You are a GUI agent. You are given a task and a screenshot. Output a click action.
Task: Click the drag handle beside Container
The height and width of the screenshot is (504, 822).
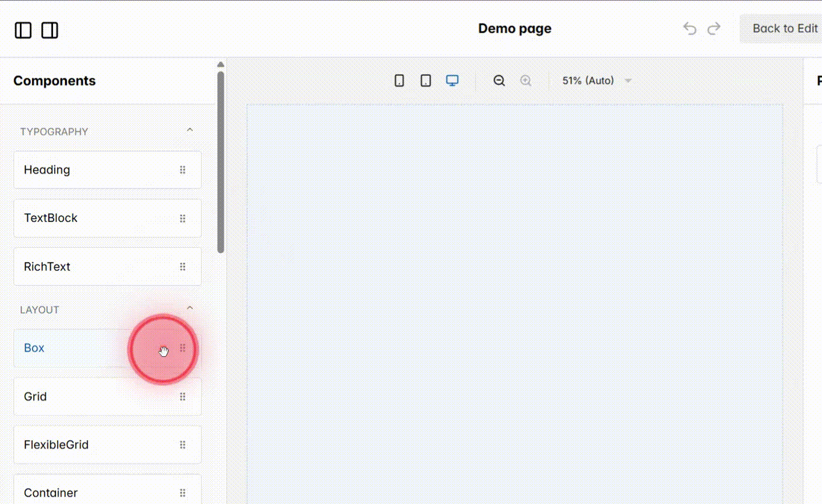183,493
